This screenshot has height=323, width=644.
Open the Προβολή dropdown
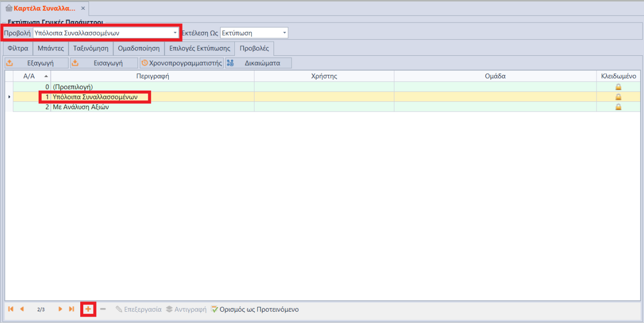tap(175, 33)
